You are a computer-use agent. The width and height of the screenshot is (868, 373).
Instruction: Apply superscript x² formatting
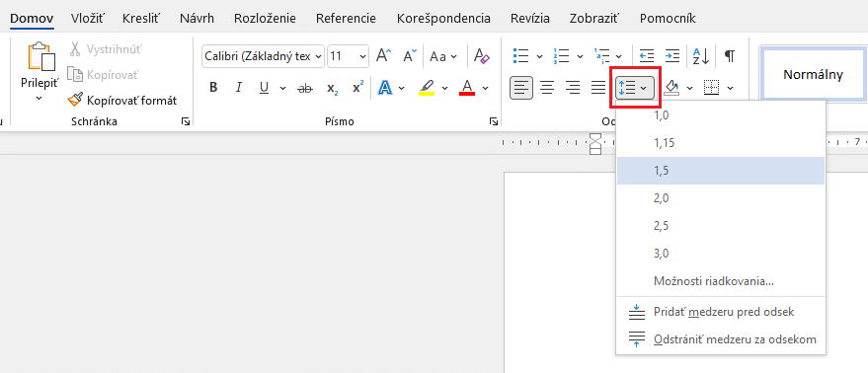click(x=358, y=88)
